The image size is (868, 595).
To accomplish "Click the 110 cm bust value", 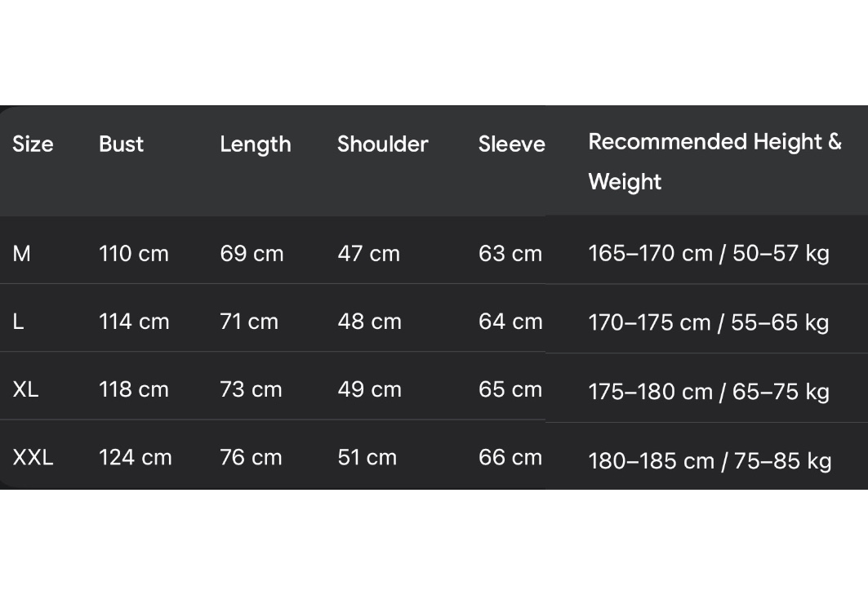I will click(133, 254).
